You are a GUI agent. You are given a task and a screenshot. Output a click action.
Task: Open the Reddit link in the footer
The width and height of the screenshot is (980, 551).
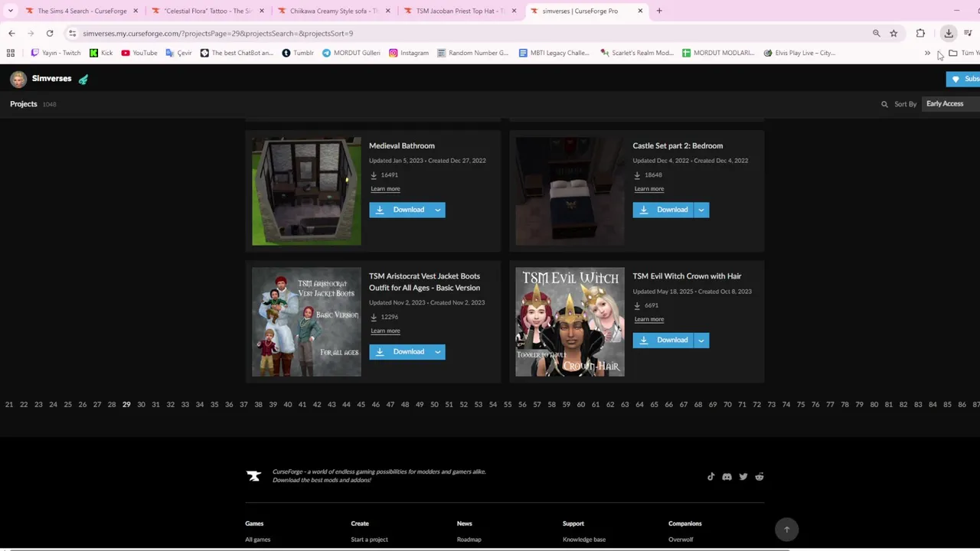pyautogui.click(x=759, y=477)
